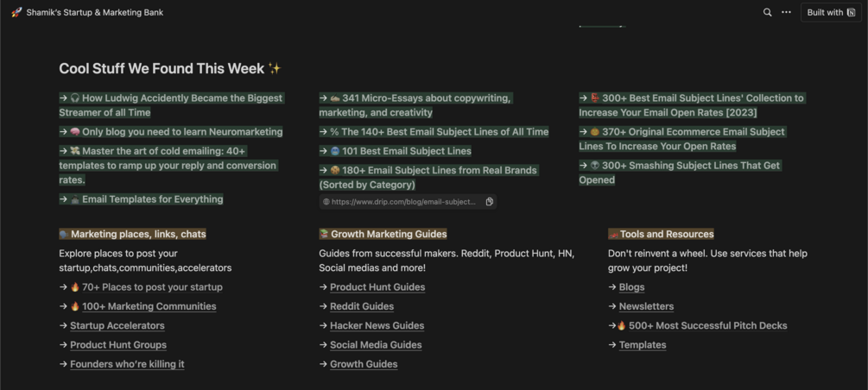Image resolution: width=868 pixels, height=390 pixels.
Task: Open the Reddit Guides page
Action: pos(362,306)
